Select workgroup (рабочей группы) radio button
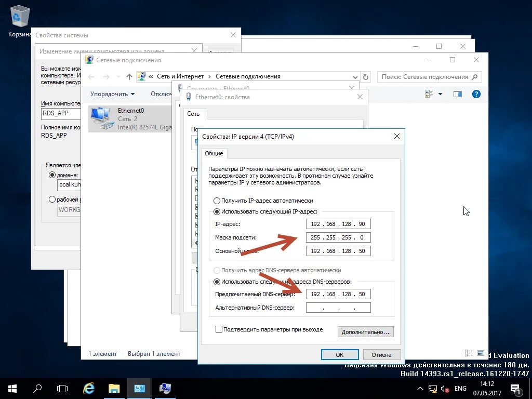The width and height of the screenshot is (532, 399). (52, 199)
